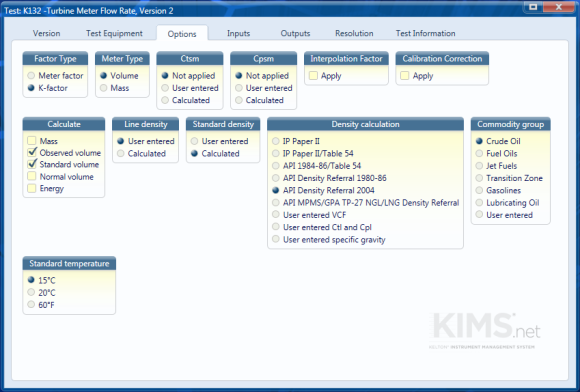This screenshot has height=392, width=580.
Task: Go to the Inputs tab
Action: [238, 33]
